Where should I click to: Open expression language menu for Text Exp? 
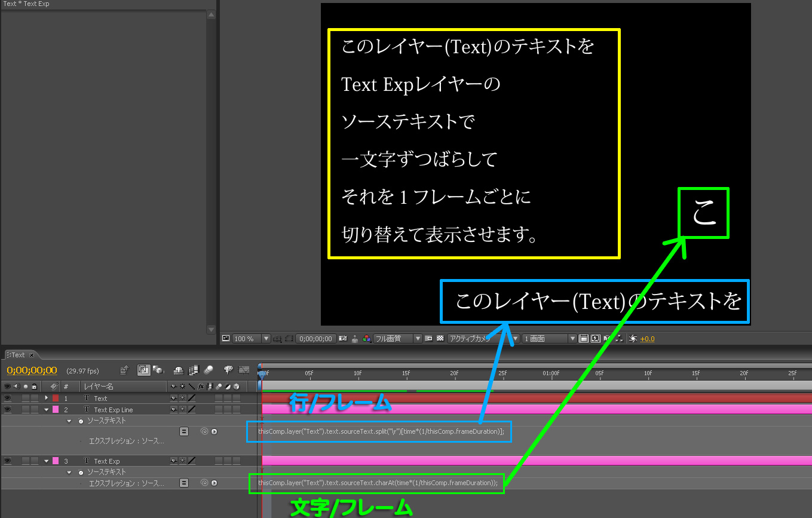(x=214, y=483)
